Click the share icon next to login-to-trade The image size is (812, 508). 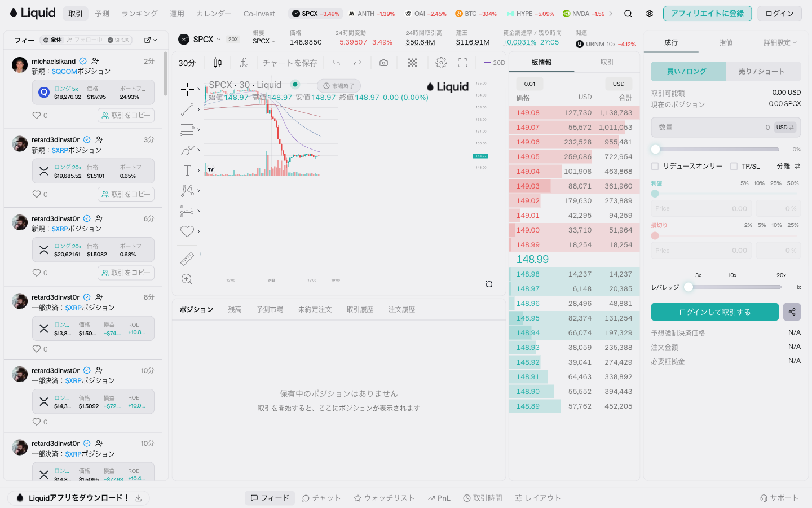[x=792, y=312]
